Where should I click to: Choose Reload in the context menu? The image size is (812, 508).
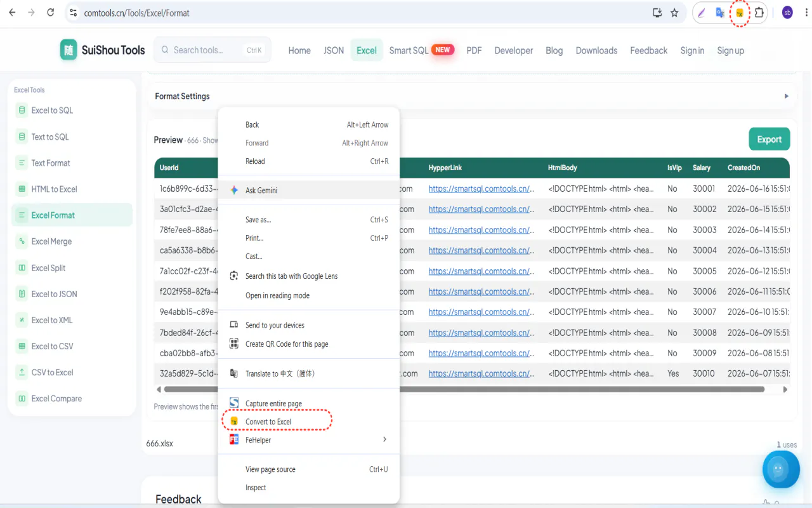click(309, 161)
